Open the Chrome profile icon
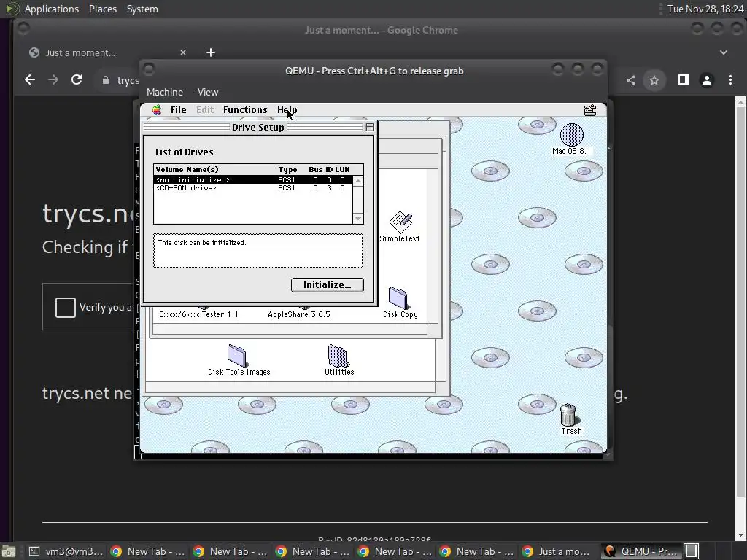This screenshot has height=560, width=747. [x=706, y=80]
